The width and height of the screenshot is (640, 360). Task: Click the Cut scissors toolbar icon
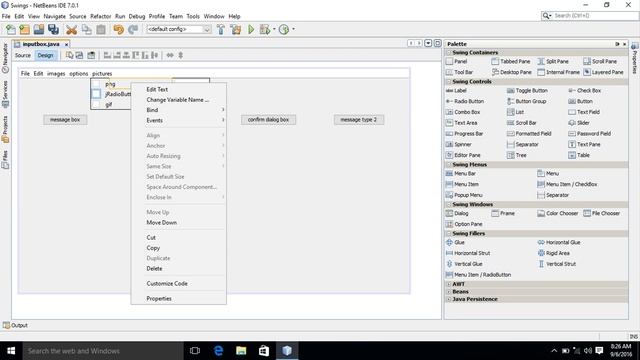point(71,29)
